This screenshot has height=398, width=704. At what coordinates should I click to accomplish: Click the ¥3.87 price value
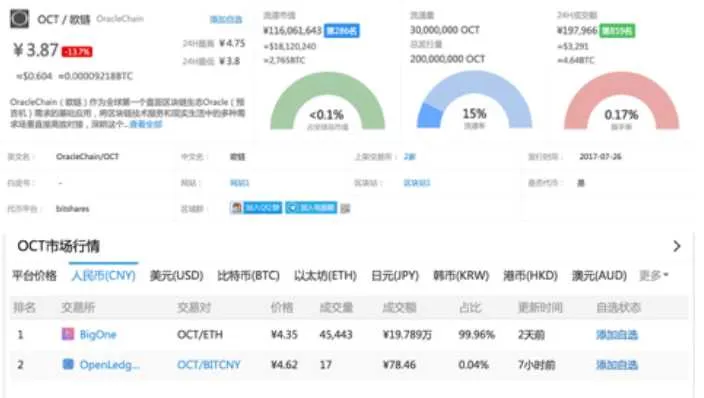[36, 50]
